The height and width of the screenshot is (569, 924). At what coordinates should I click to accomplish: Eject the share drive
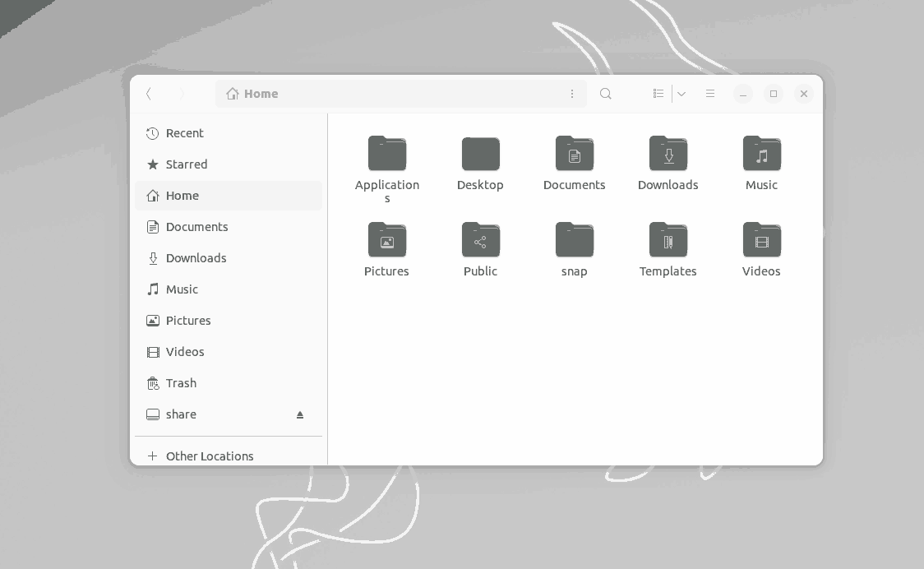300,414
